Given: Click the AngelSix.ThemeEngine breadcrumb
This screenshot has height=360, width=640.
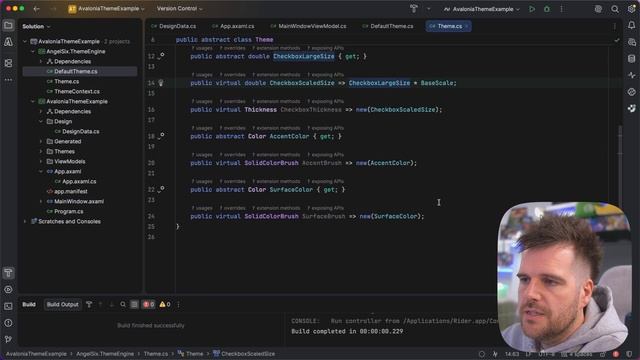Looking at the screenshot, I should pyautogui.click(x=105, y=354).
